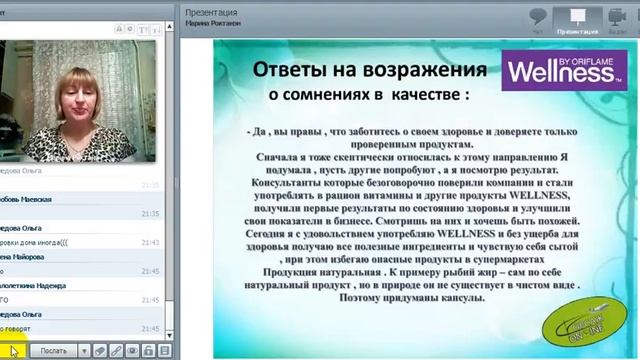
Task: Click the decrease font size icon above webcam
Action: click(156, 30)
